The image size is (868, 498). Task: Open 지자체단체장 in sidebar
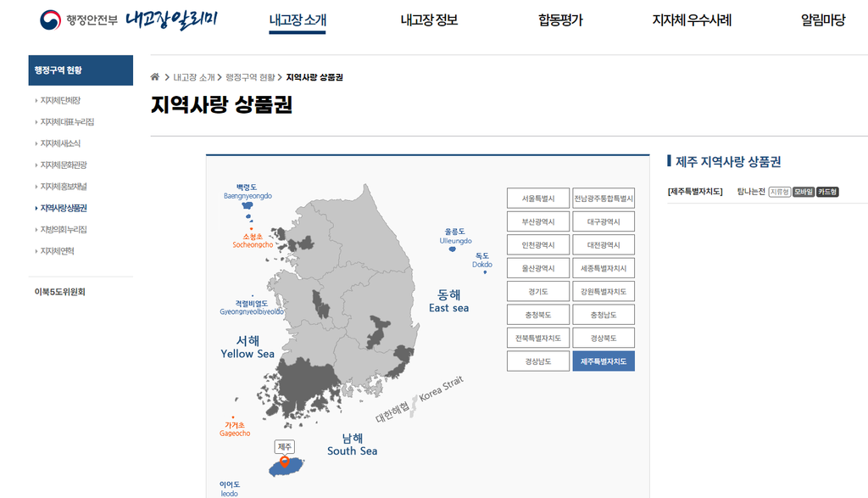pos(60,100)
